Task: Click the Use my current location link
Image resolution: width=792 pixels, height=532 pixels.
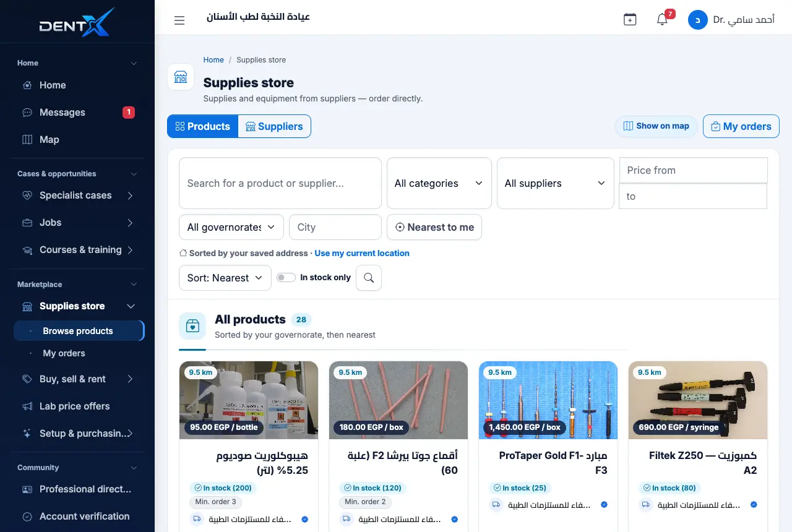Action: point(362,253)
